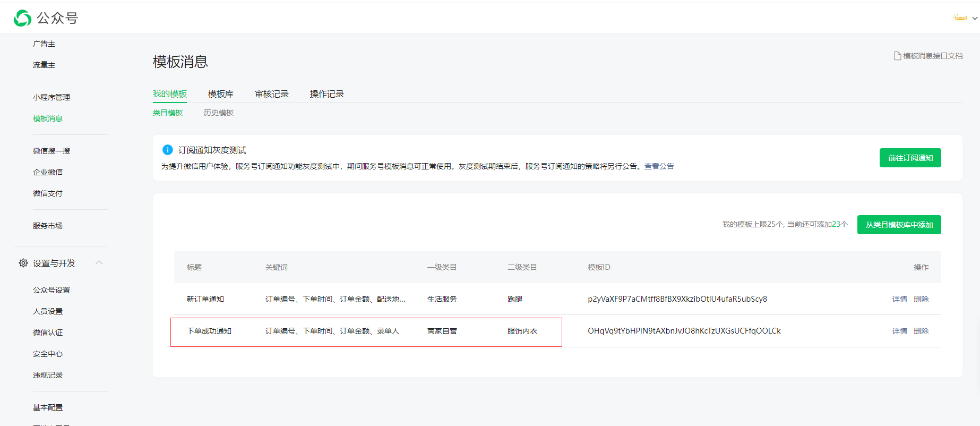
Task: Click the 从类目模板库中添加 button
Action: [x=899, y=225]
